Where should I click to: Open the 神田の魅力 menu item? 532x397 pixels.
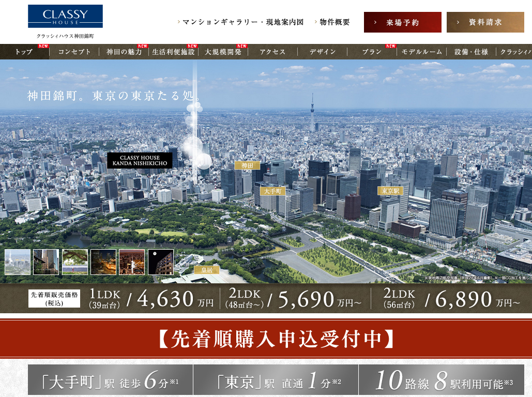(124, 52)
